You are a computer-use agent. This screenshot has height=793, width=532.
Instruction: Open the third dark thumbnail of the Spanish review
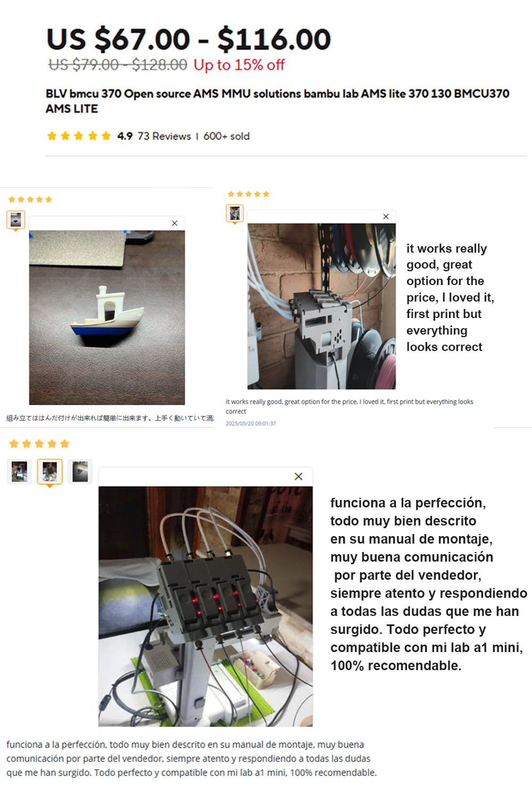tap(80, 471)
